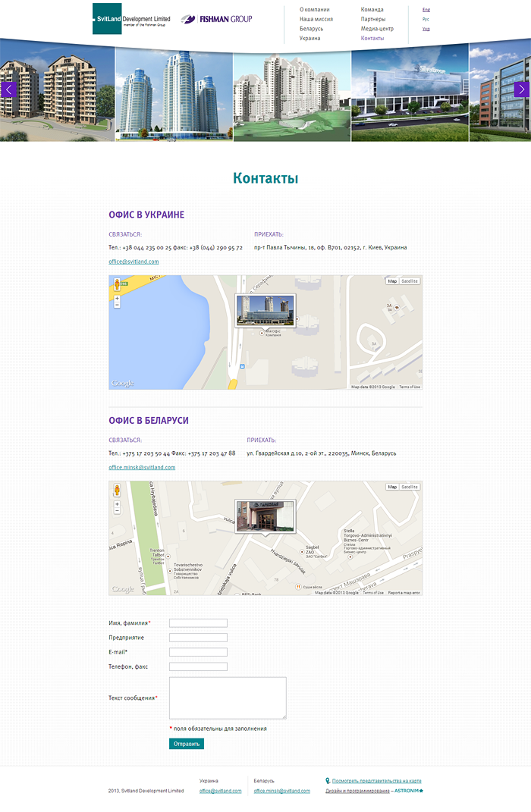The image size is (531, 812).
Task: Click the 'Текст сообщения' text area
Action: (228, 698)
